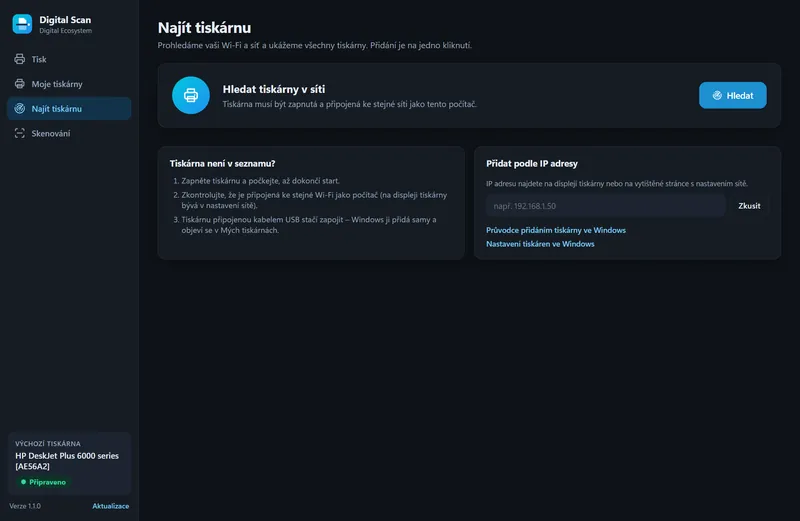Click the Najít tiskárnu radar icon
This screenshot has width=800, height=521.
tap(19, 109)
